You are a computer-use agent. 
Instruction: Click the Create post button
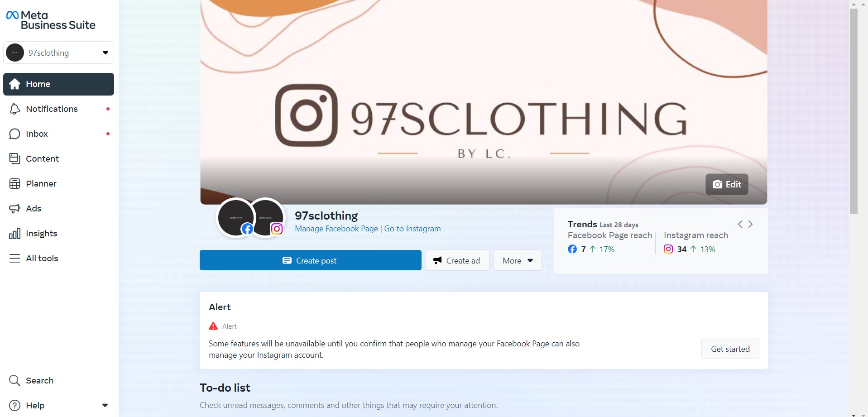point(310,260)
